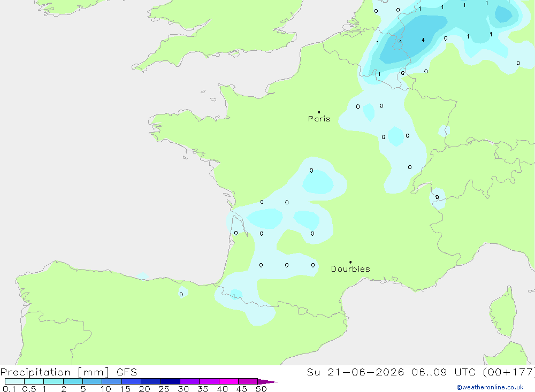Click the purple arrow at the end of the legend
The width and height of the screenshot is (535, 392).
(x=267, y=381)
